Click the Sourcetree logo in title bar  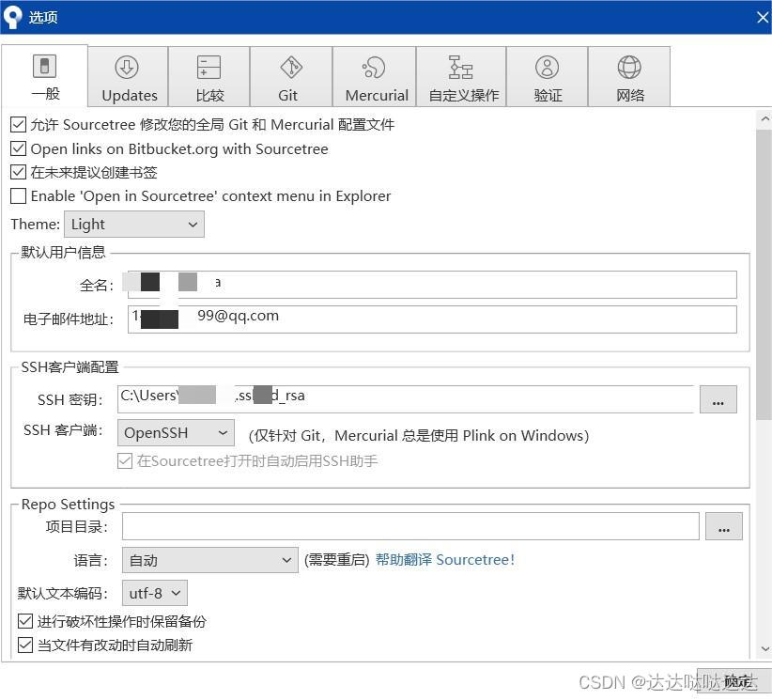[x=12, y=17]
